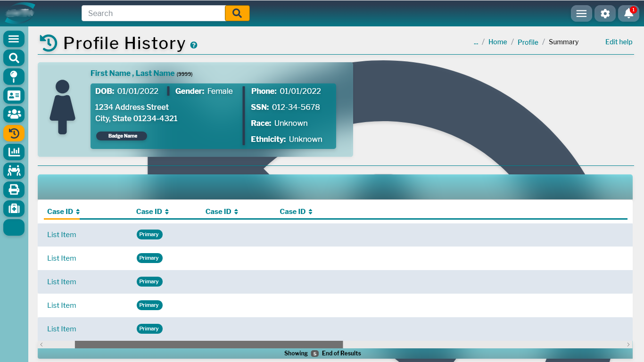The height and width of the screenshot is (362, 644).
Task: Select the highlighted history icon in sidebar
Action: pyautogui.click(x=14, y=133)
